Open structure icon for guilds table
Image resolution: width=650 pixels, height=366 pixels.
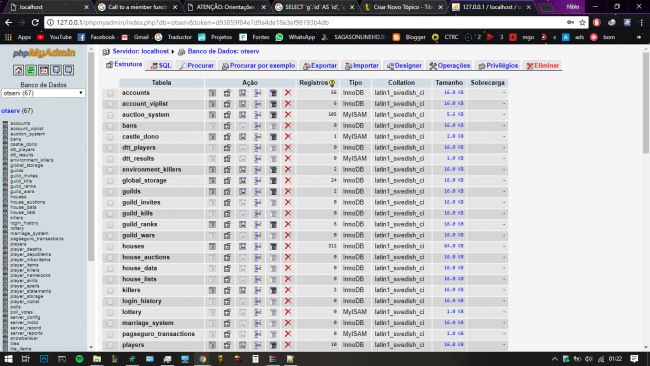(227, 191)
